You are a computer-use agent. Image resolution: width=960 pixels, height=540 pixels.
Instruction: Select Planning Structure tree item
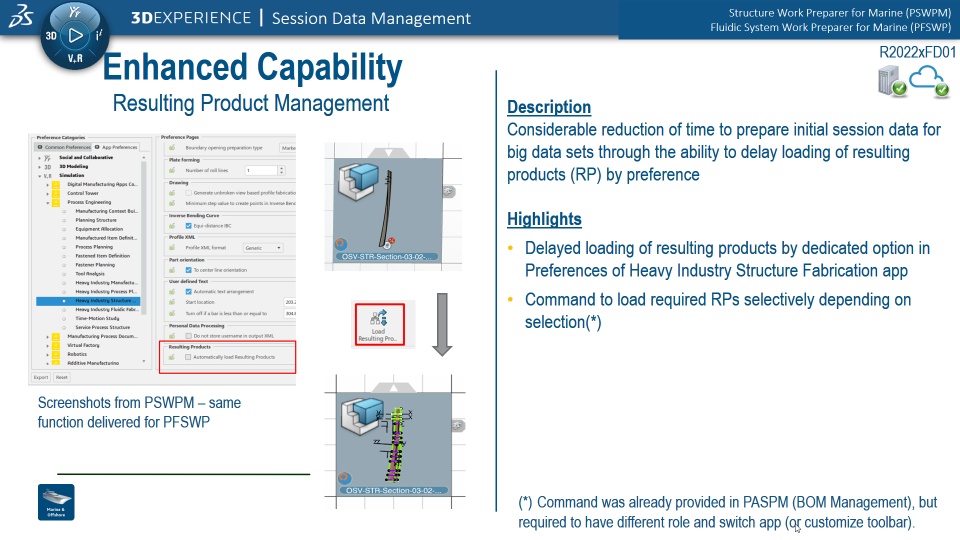(96, 220)
